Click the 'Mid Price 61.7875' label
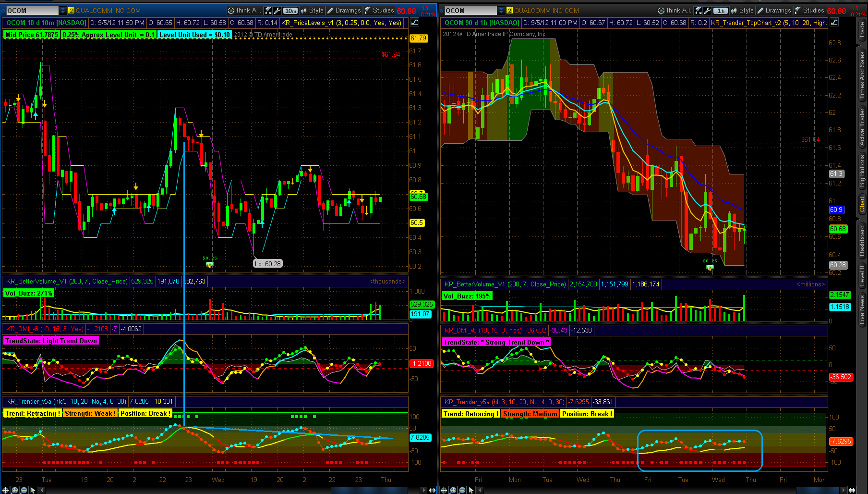The width and height of the screenshot is (868, 494). (x=32, y=35)
